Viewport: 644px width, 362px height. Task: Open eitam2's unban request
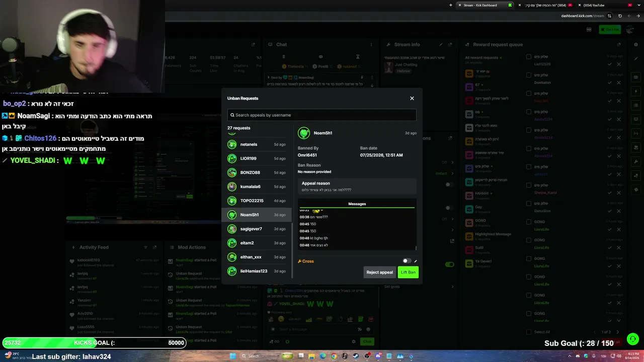[257, 243]
